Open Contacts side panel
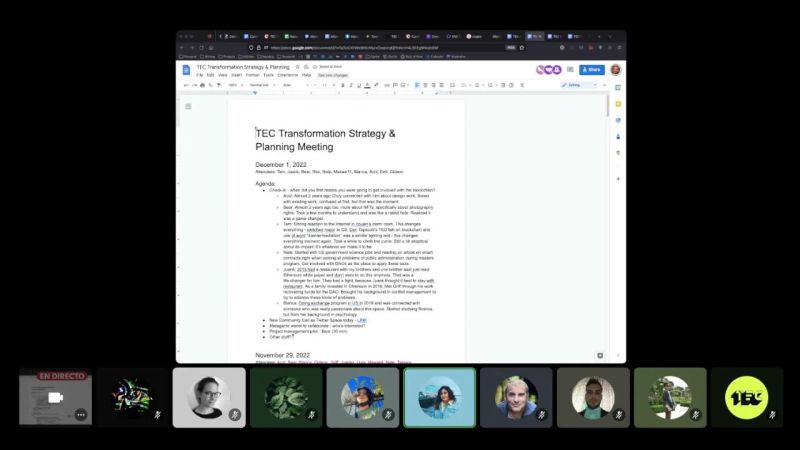The width and height of the screenshot is (800, 450). click(x=618, y=137)
